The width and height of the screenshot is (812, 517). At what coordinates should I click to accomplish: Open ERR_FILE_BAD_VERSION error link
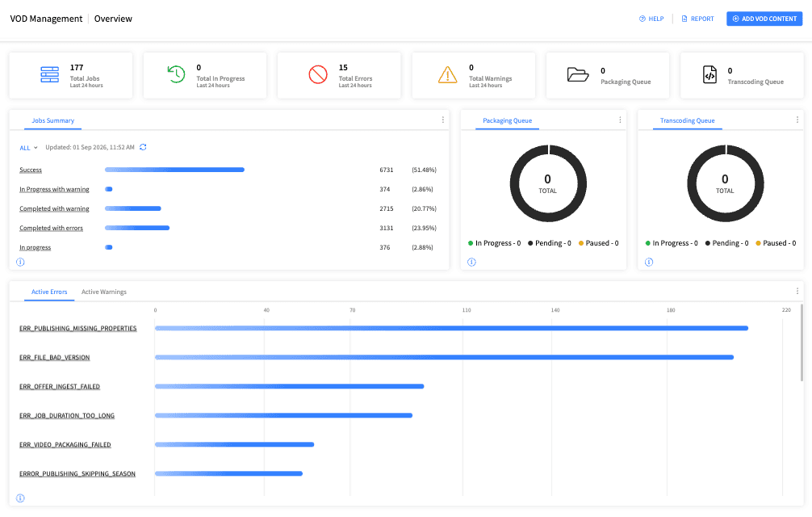pos(54,357)
